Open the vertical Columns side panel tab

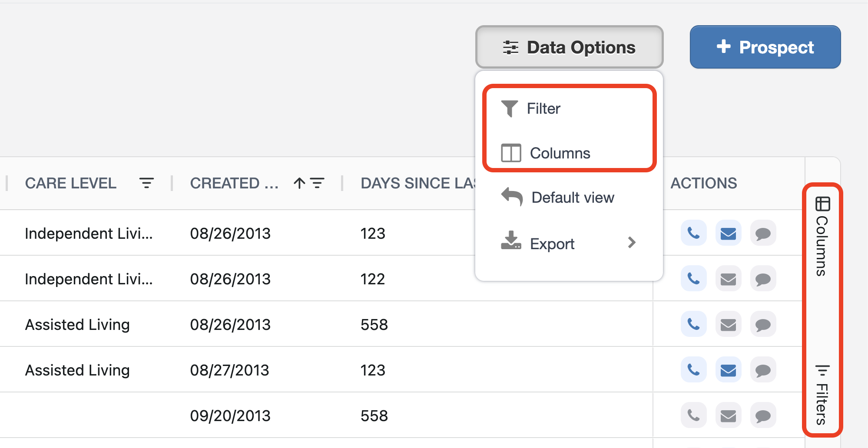click(822, 237)
